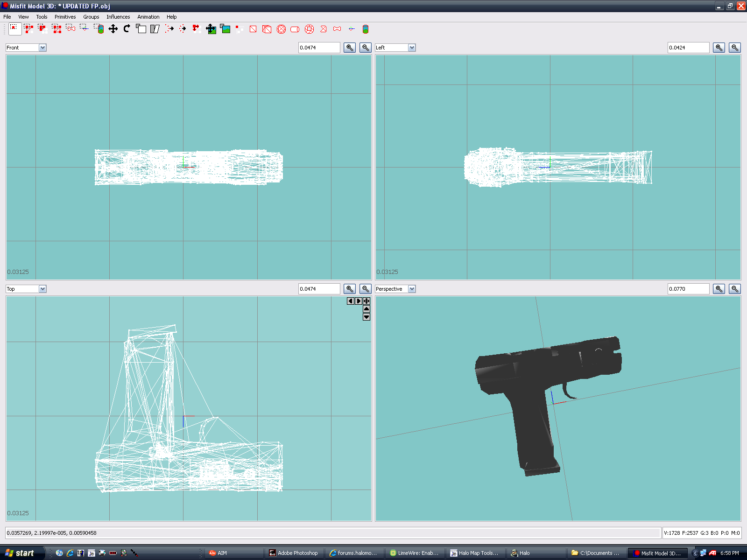Select the Move tool
Image resolution: width=747 pixels, height=560 pixels.
(x=113, y=29)
